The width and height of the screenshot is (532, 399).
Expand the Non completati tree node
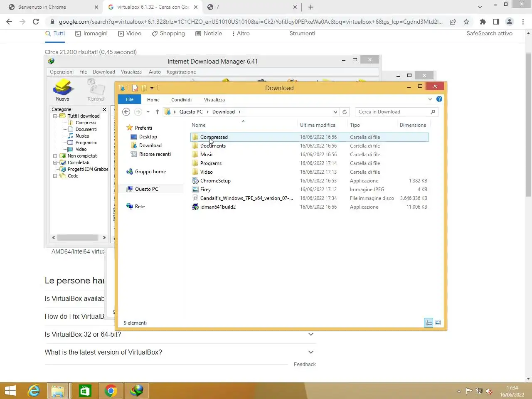[55, 156]
